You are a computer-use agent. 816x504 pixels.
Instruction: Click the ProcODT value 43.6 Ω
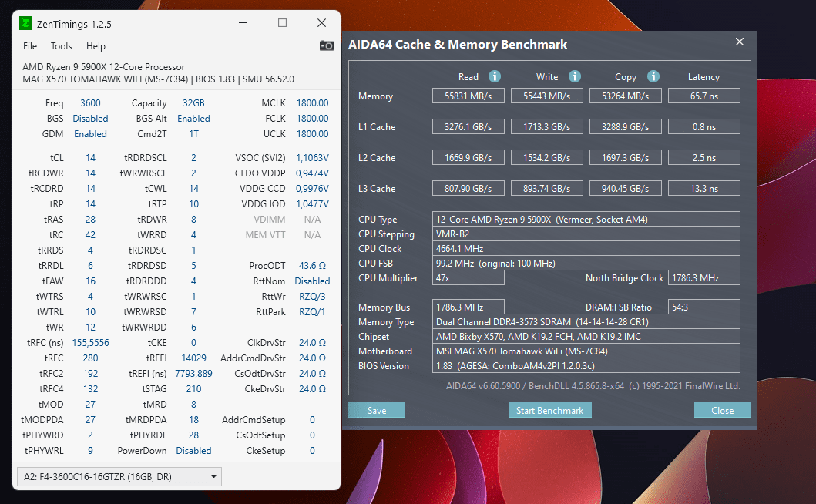coord(312,266)
